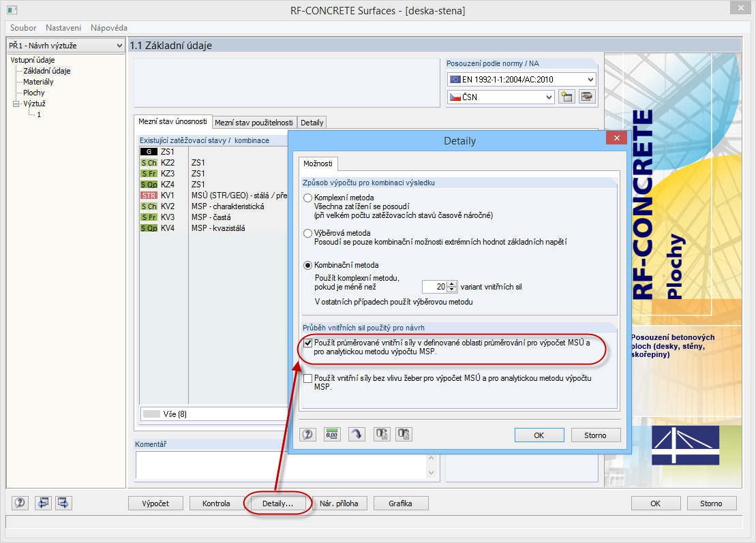The image size is (756, 543).
Task: Select the KZ2 load combination row
Action: [x=213, y=163]
